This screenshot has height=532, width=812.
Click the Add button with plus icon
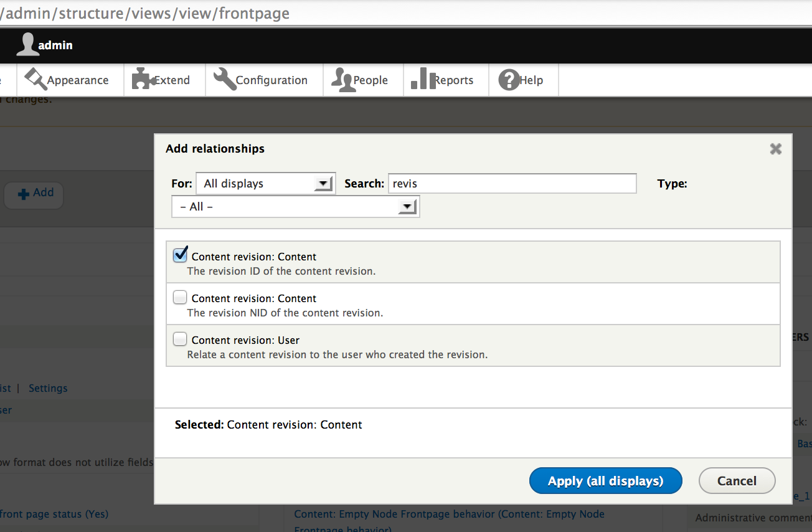click(x=35, y=194)
